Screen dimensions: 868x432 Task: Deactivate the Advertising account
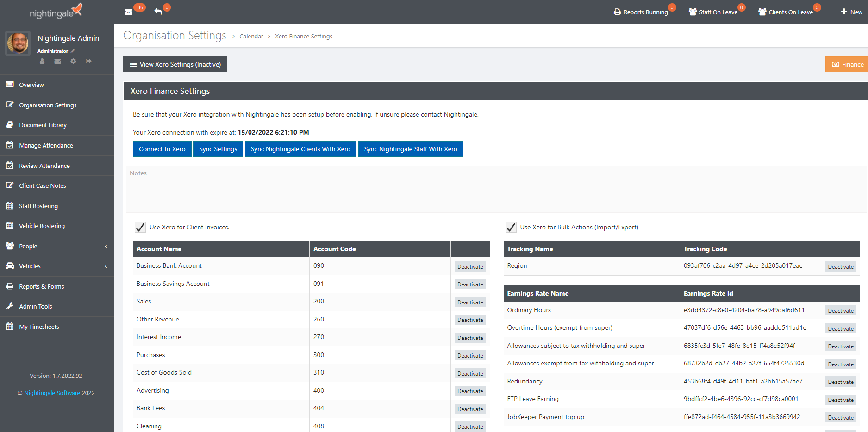pos(470,391)
